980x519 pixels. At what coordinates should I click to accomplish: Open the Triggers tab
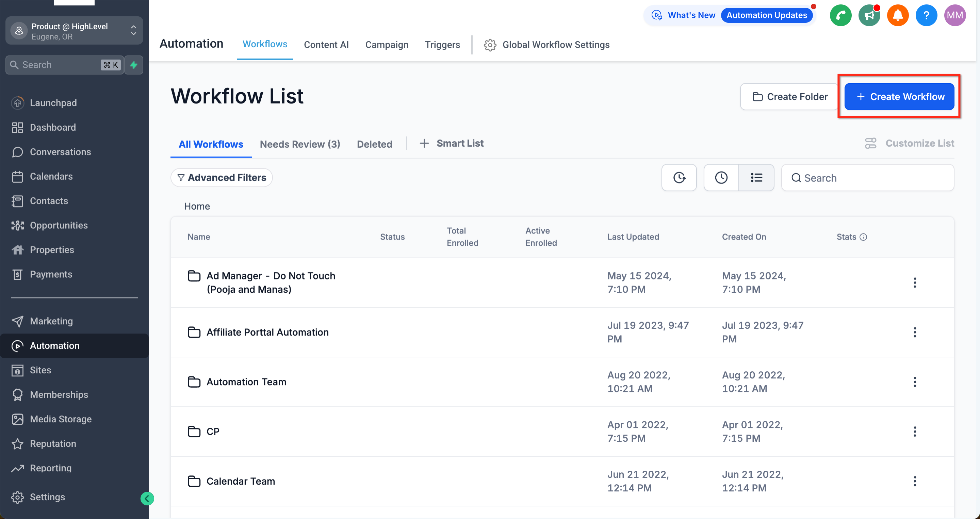pos(442,45)
